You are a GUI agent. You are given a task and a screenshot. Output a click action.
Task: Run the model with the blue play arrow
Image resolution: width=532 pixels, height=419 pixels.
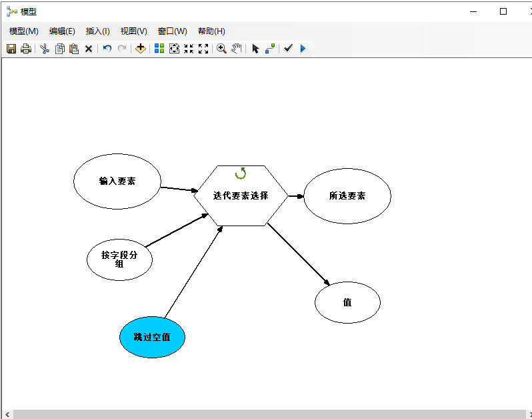[303, 49]
